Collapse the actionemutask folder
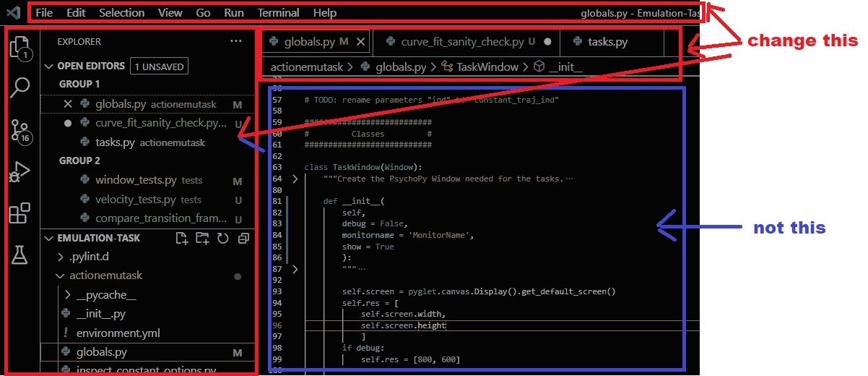This screenshot has height=376, width=868. tap(61, 275)
